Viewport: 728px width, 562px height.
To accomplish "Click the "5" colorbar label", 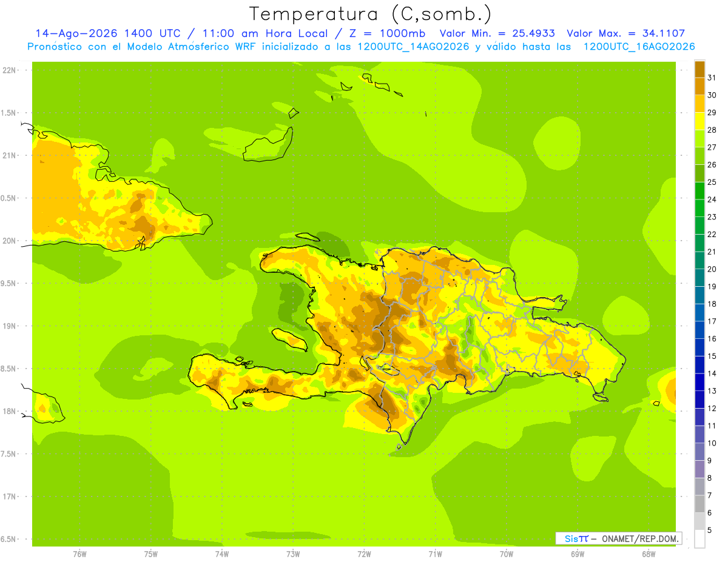I will (710, 530).
